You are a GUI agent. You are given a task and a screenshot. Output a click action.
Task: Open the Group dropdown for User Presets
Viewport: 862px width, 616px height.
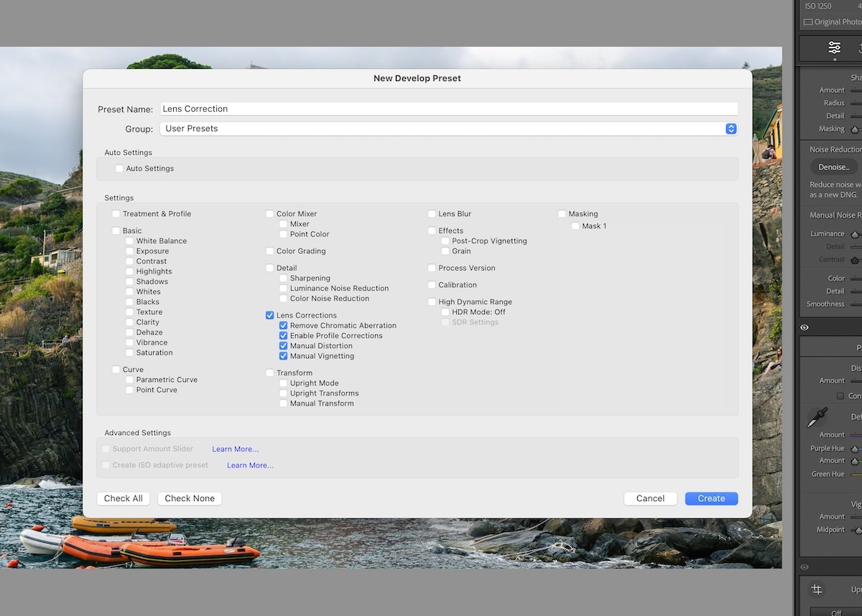pos(731,129)
